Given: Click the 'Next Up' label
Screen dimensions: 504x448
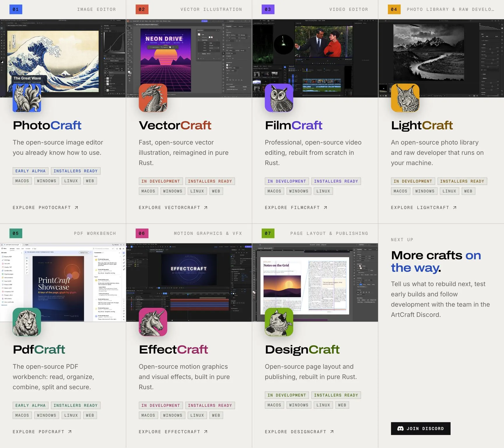Looking at the screenshot, I should (x=402, y=240).
